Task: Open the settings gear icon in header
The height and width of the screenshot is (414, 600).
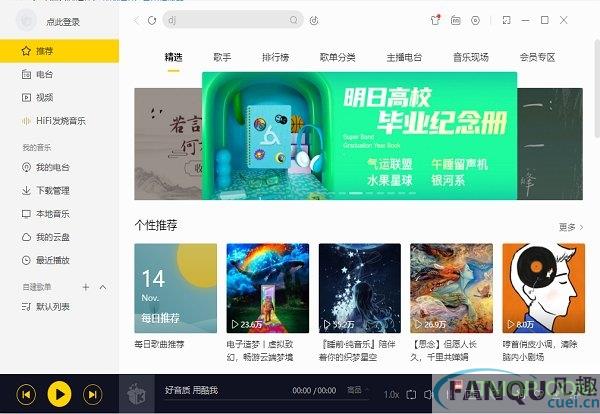Action: [475, 20]
